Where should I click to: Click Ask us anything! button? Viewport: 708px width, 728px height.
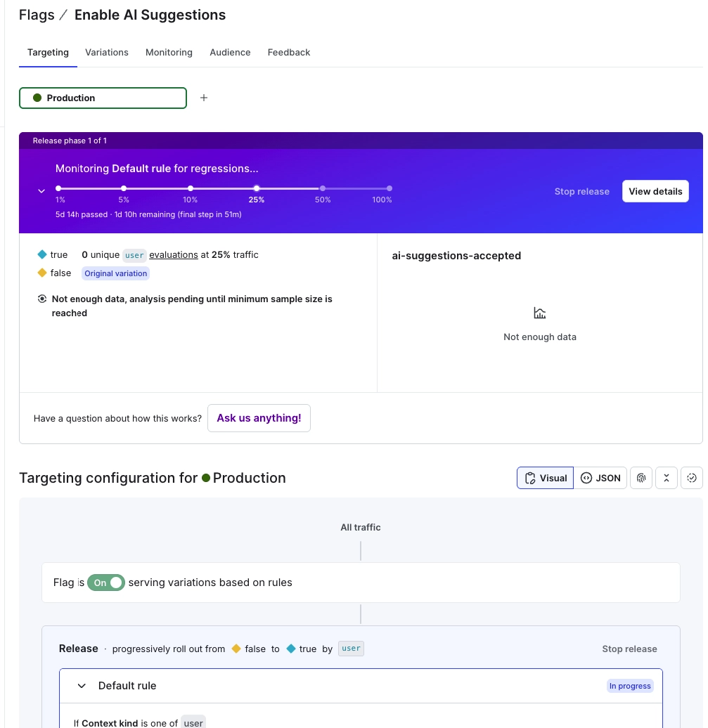coord(259,418)
